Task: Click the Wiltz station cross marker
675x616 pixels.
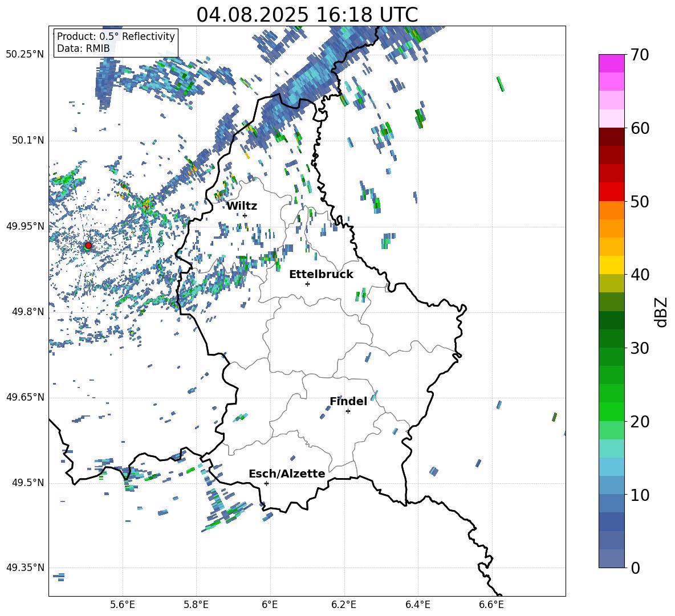Action: tap(245, 215)
